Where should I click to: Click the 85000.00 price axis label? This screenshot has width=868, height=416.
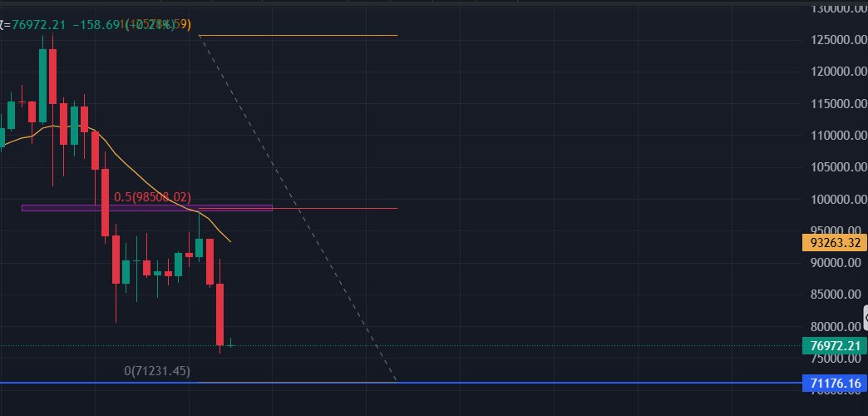[x=834, y=295]
